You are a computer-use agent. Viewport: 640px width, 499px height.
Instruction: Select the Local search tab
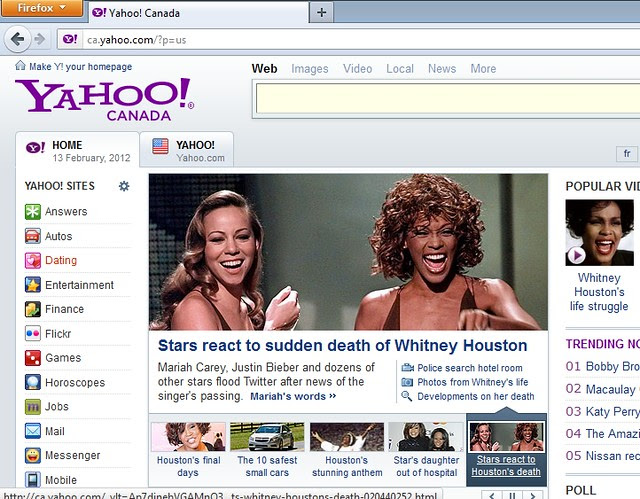pos(400,69)
